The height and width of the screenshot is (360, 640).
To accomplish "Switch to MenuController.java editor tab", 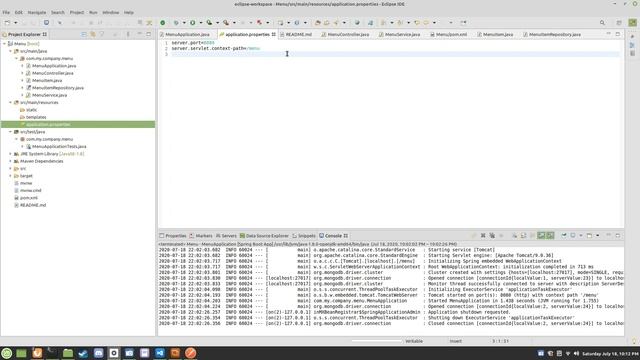I will pyautogui.click(x=348, y=35).
